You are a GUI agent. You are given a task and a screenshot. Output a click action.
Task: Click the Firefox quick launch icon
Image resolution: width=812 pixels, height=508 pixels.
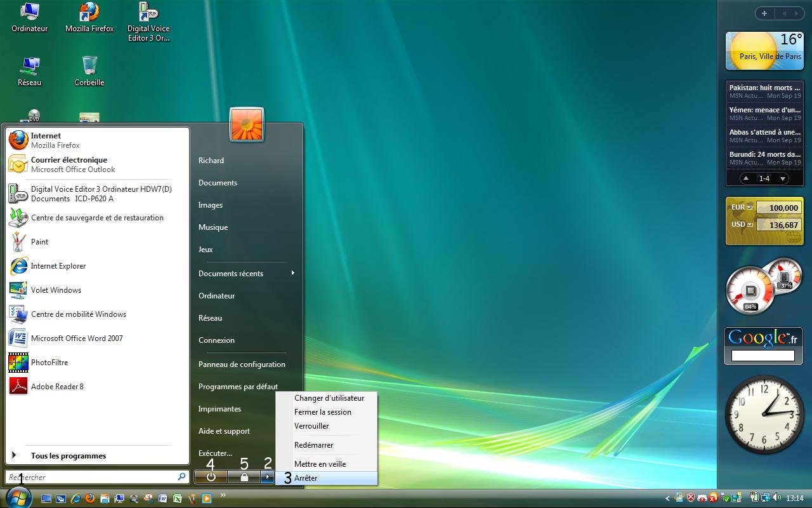(x=90, y=498)
